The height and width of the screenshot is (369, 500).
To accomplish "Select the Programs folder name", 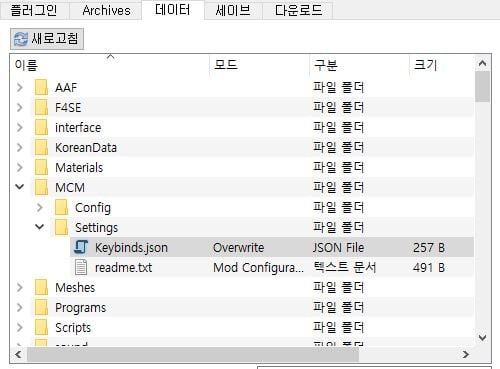I will point(80,308).
